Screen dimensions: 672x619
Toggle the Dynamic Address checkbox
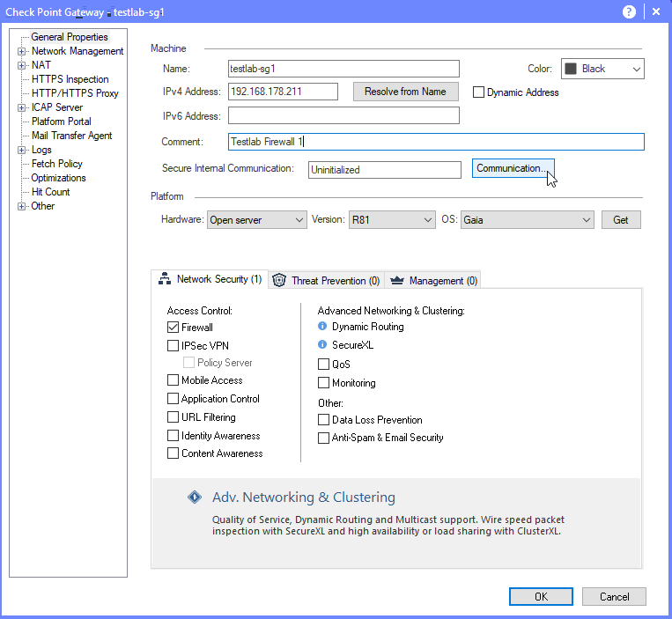click(478, 92)
